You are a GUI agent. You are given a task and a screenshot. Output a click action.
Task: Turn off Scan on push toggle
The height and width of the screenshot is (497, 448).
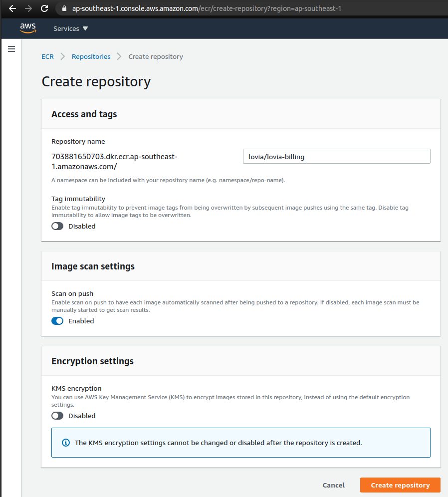[x=57, y=321]
